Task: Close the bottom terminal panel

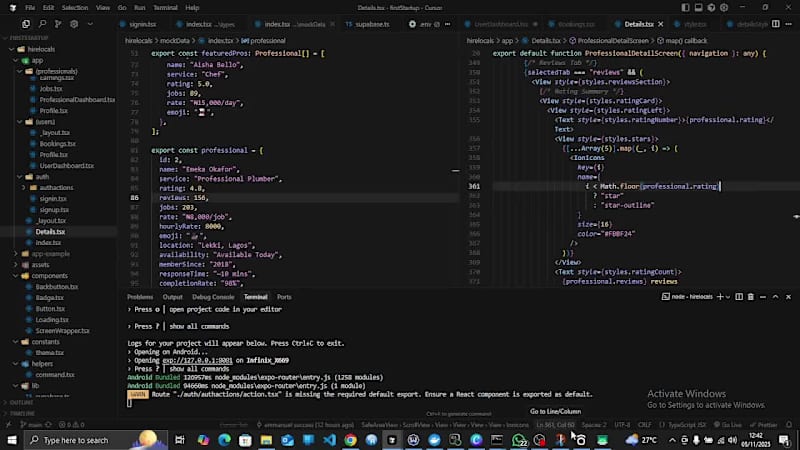Action: pos(788,296)
